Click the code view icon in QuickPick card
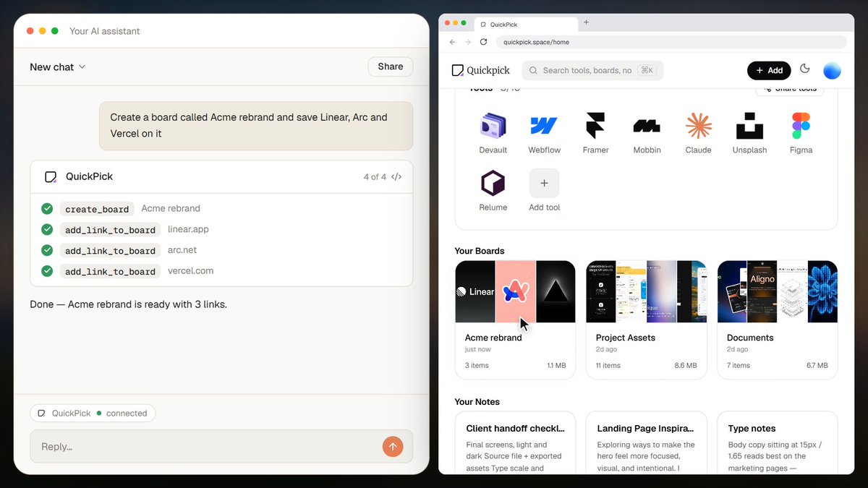The height and width of the screenshot is (488, 868). (x=396, y=176)
